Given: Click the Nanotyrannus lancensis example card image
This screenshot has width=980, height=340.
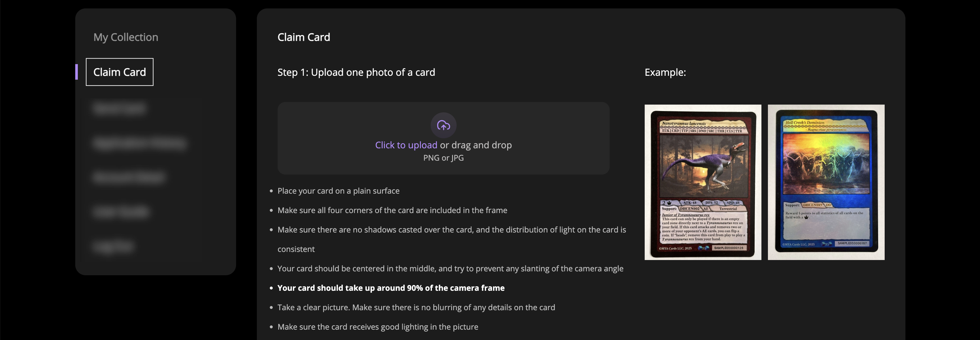Looking at the screenshot, I should click(703, 182).
